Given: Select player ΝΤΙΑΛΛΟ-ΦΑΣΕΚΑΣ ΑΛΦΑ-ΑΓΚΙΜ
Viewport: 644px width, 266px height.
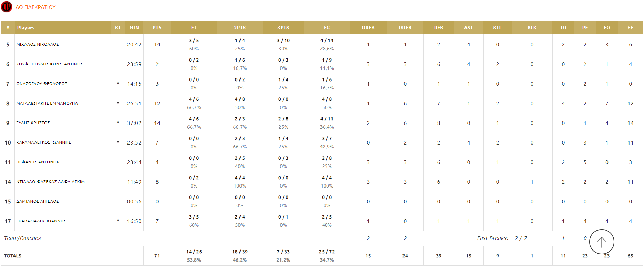Looking at the screenshot, I should (51, 182).
